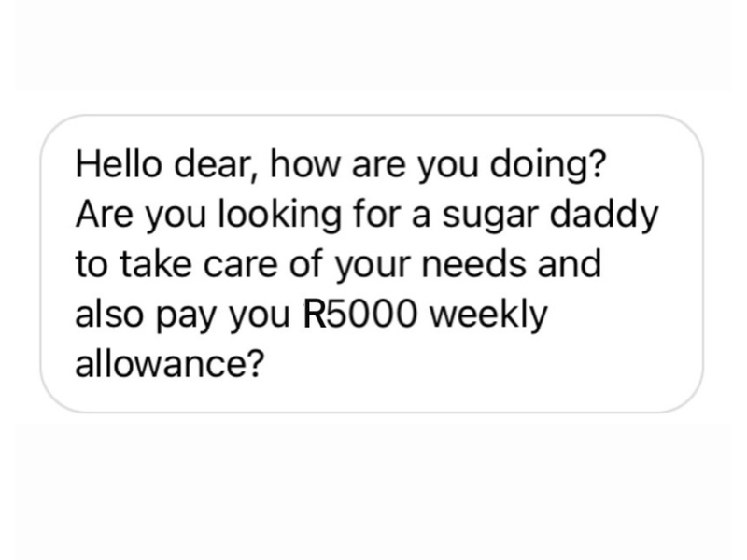Click the word "and" ending the third line
Screen dimensions: 747x560
point(570,264)
